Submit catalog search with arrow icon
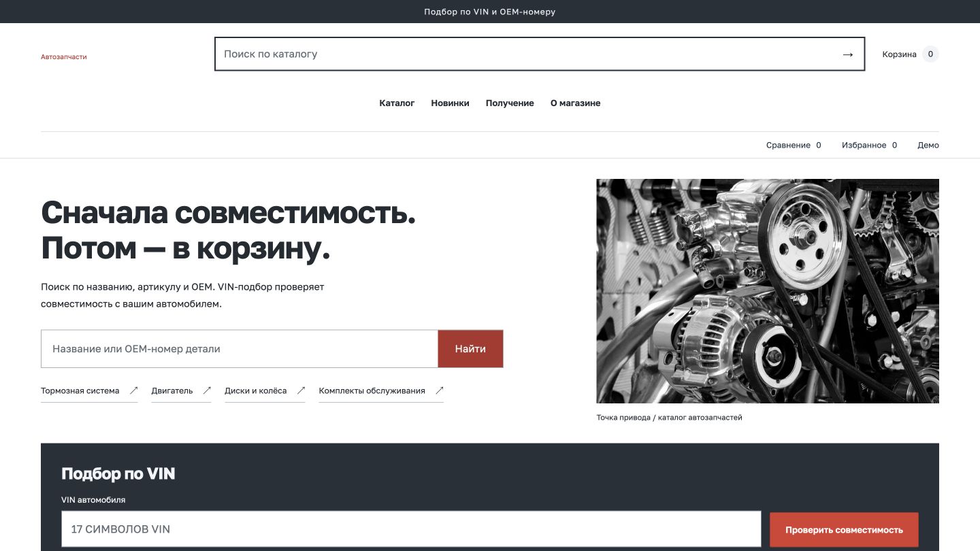 tap(847, 54)
